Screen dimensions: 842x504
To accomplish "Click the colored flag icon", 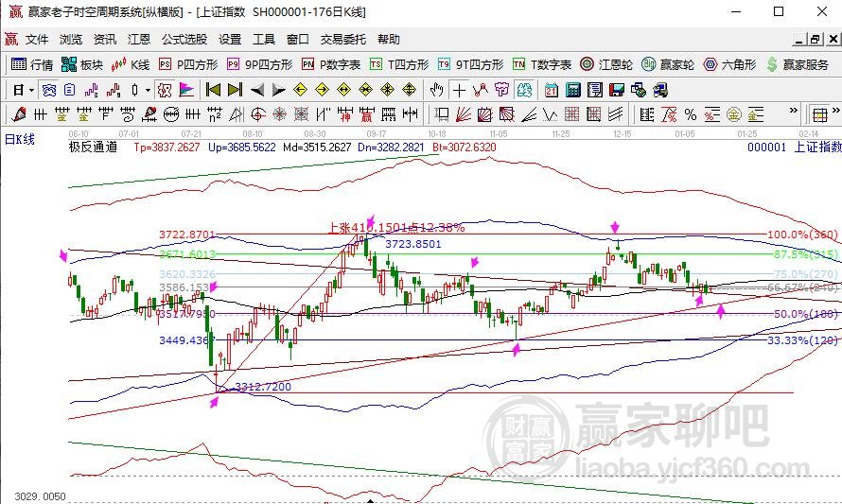I will (186, 90).
